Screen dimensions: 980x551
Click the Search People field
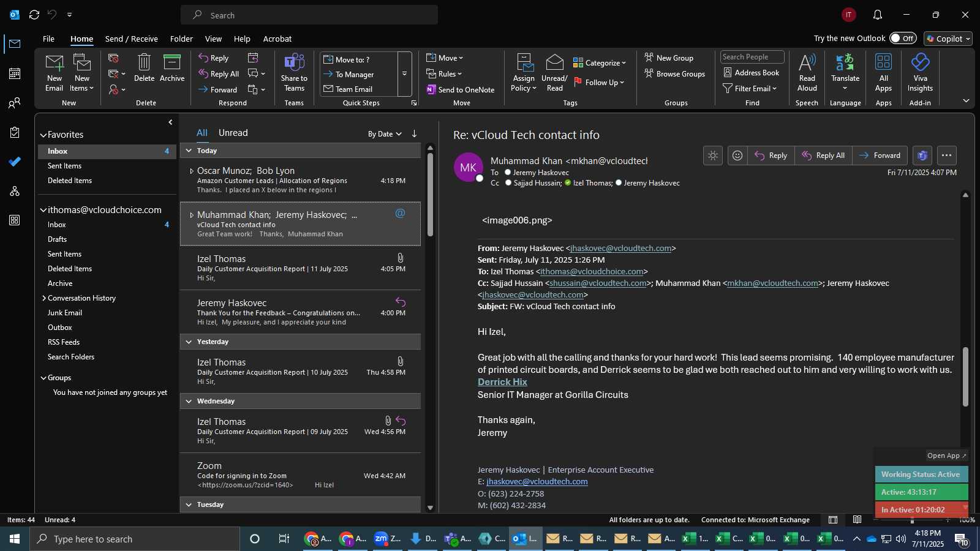(752, 57)
